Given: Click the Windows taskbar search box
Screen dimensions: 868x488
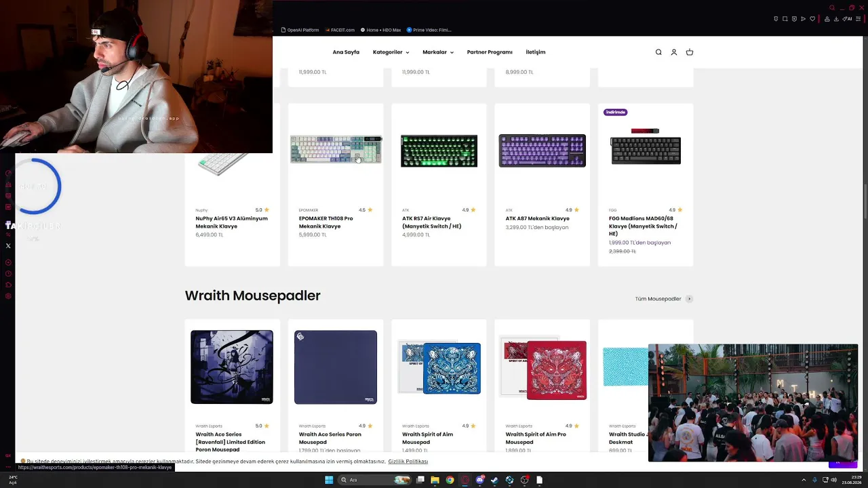Looking at the screenshot, I should coord(375,480).
